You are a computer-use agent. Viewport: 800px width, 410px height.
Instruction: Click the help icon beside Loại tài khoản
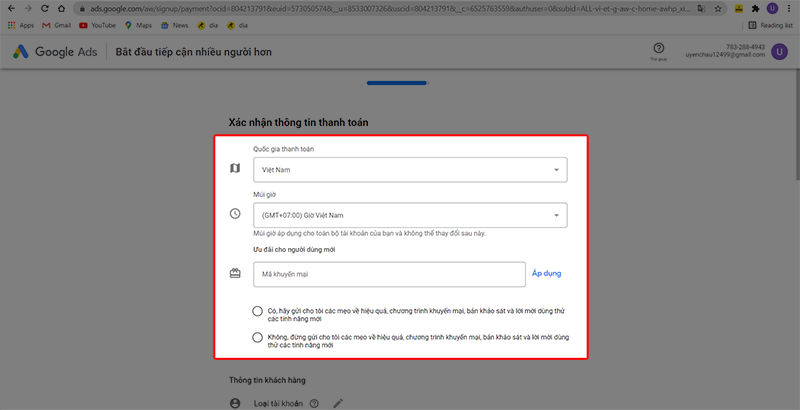[314, 403]
